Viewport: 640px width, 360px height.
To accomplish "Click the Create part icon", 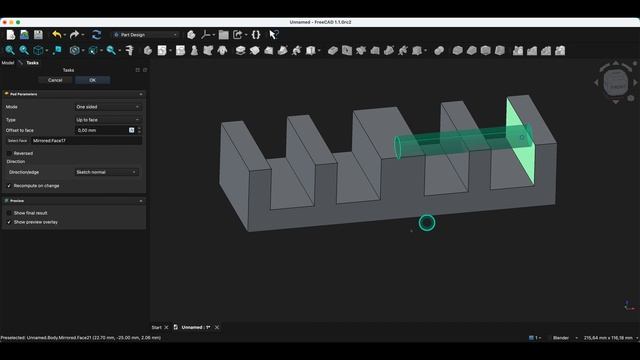I will coord(191,35).
